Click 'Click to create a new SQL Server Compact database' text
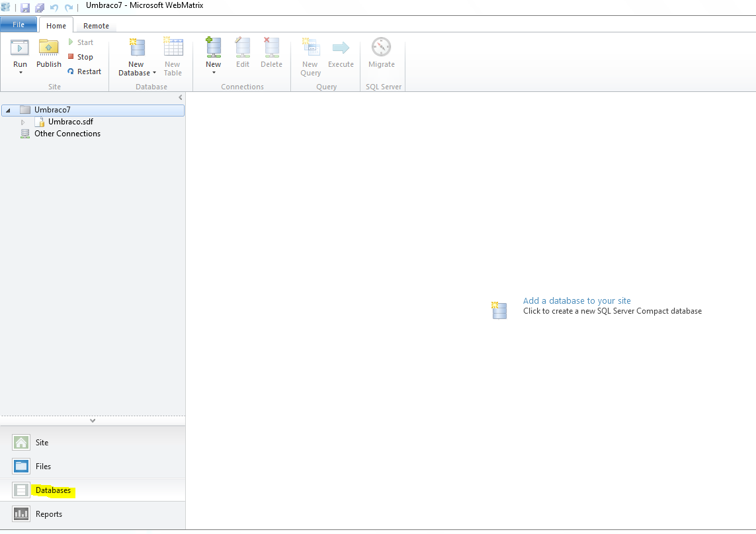Viewport: 756px width, 534px height. click(x=612, y=311)
